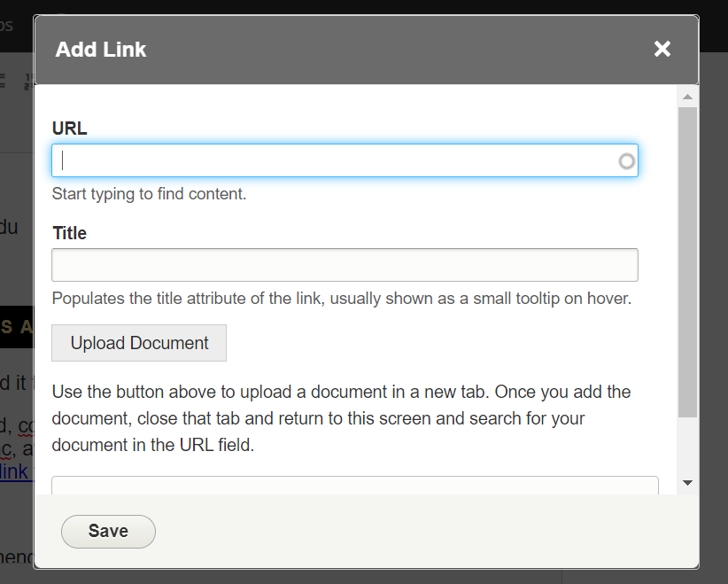Click the URL field label
This screenshot has height=584, width=728.
click(70, 128)
